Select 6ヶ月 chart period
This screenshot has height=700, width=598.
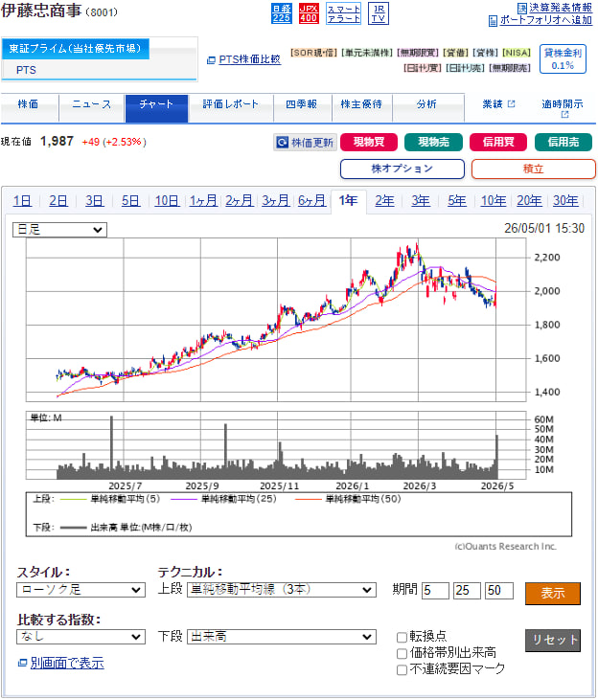311,201
